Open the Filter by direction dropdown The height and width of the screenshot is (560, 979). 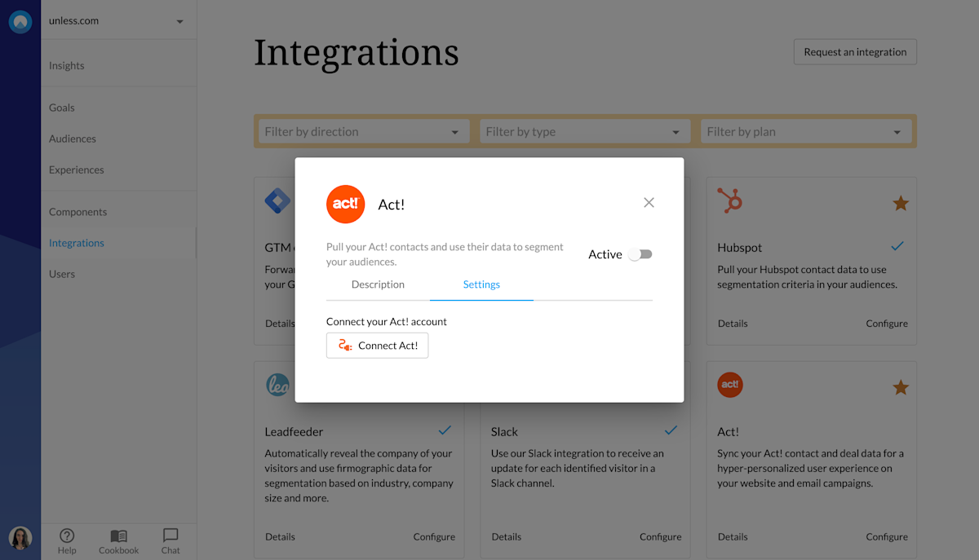(x=364, y=131)
